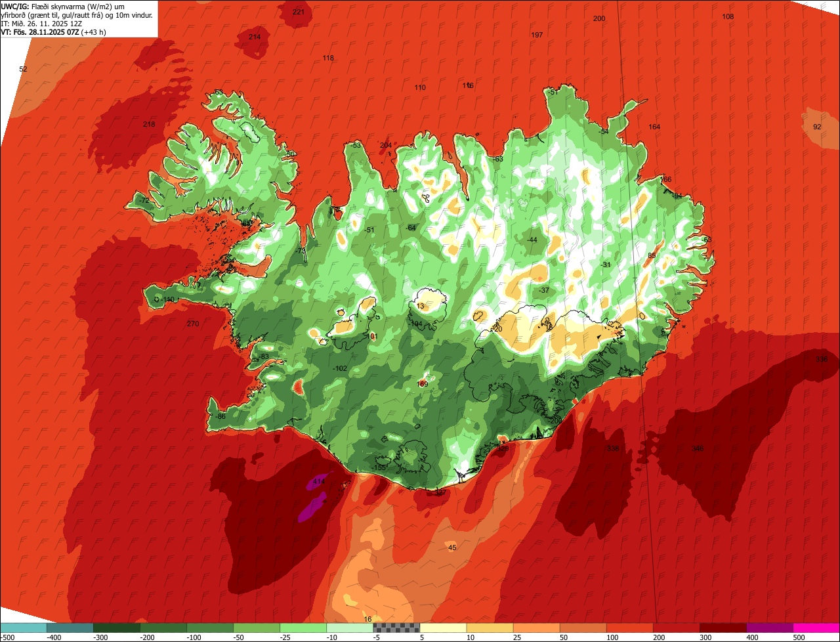Screen dimensions: 840x642
Task: Click the value 169 in central south Iceland
Action: (423, 384)
